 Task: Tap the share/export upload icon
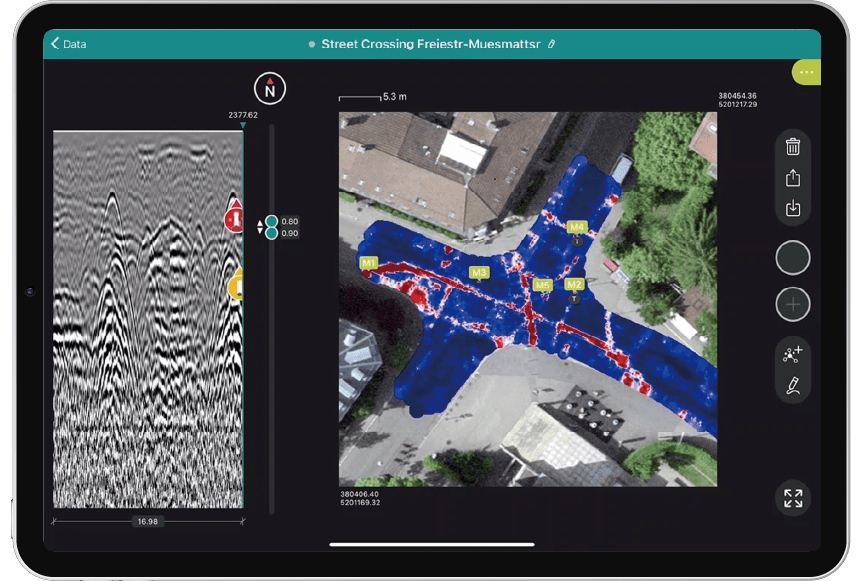click(x=793, y=178)
